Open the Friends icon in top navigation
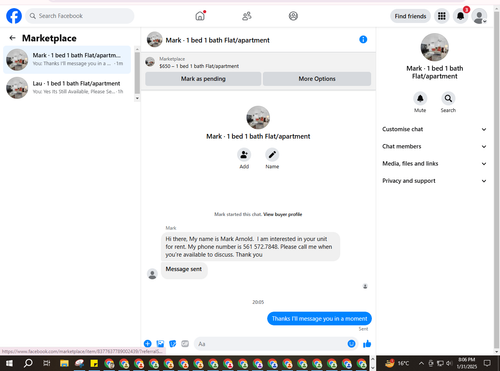 [247, 16]
